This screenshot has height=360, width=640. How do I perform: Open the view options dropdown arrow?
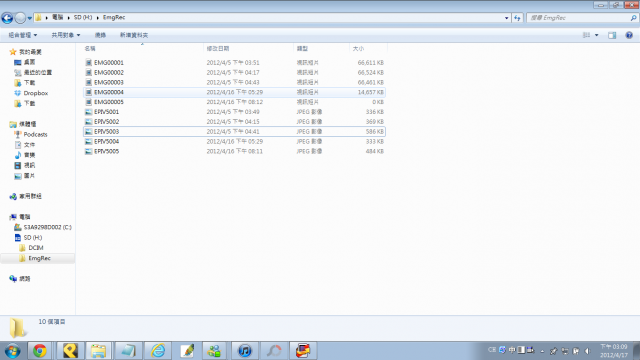(x=596, y=35)
